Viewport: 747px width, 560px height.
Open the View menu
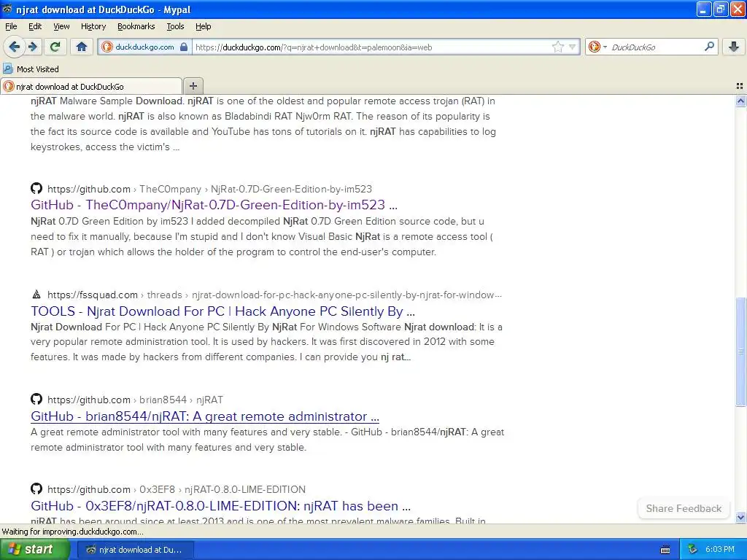click(x=61, y=26)
